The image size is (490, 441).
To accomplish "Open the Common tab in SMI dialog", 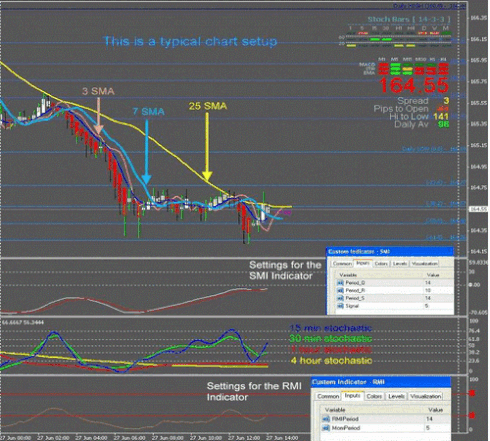I will pyautogui.click(x=342, y=263).
